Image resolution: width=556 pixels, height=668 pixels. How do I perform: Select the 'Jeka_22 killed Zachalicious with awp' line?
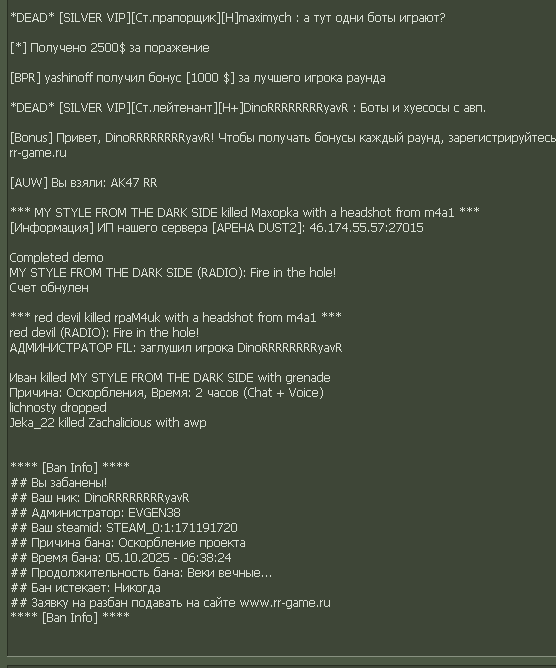point(108,423)
